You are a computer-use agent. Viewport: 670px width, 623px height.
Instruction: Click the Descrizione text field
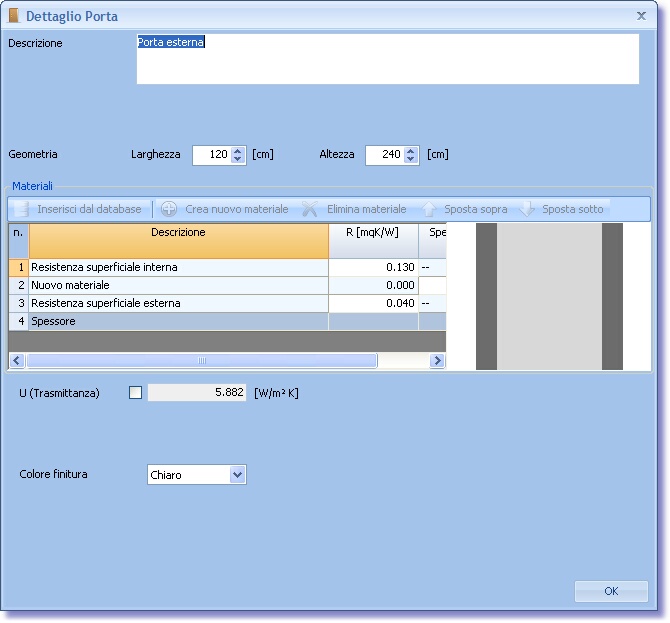tap(387, 59)
